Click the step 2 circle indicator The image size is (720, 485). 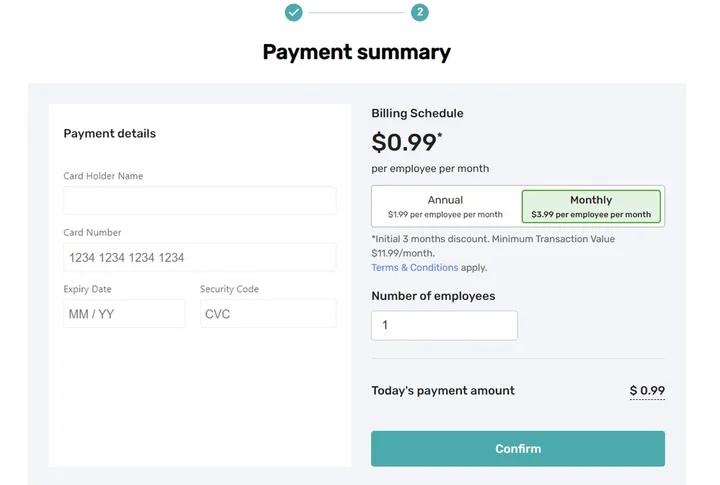pos(420,12)
